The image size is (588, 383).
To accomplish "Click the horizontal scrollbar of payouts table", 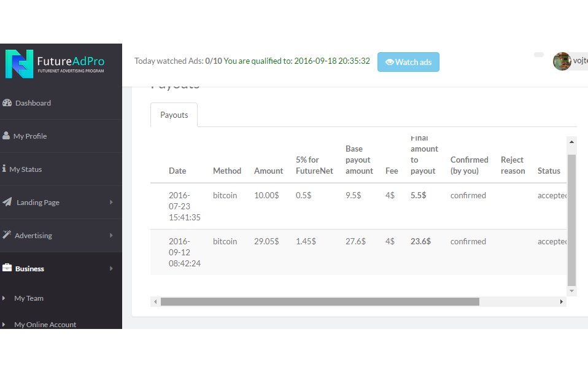I will [x=319, y=301].
